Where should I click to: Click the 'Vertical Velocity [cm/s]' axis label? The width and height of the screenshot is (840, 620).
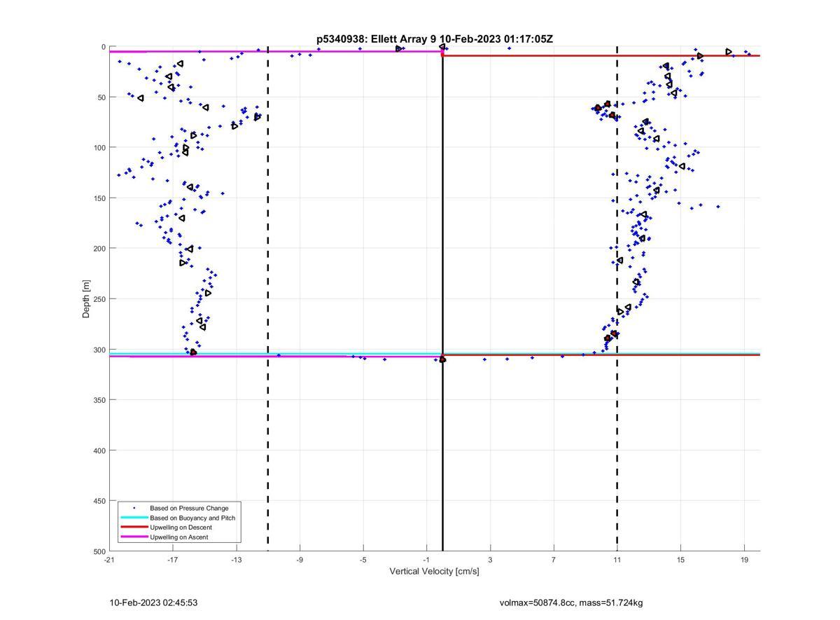tap(434, 572)
